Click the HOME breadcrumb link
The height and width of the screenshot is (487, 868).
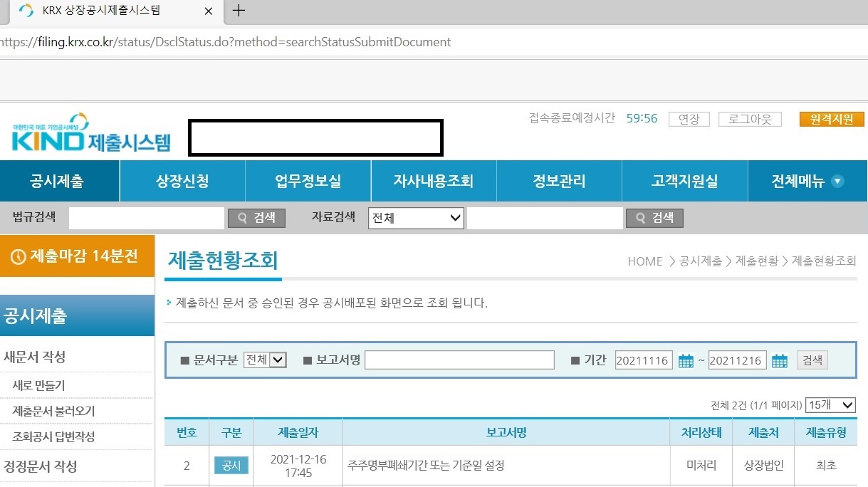pos(644,261)
